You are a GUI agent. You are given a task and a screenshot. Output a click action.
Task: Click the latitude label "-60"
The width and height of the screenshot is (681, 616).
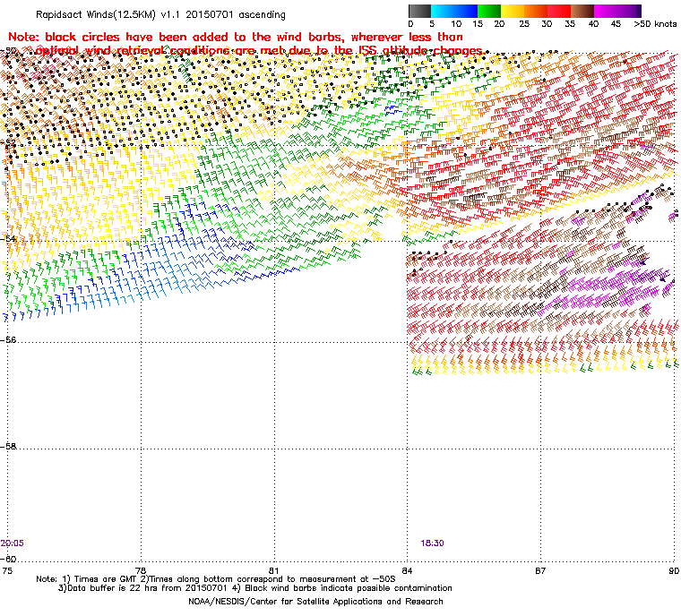(8, 559)
